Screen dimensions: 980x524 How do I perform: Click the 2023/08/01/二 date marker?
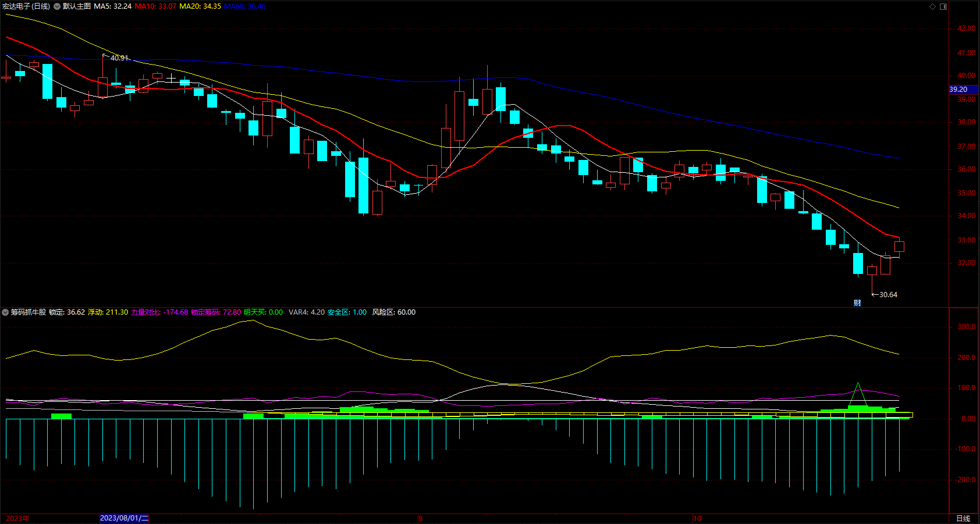click(x=125, y=518)
